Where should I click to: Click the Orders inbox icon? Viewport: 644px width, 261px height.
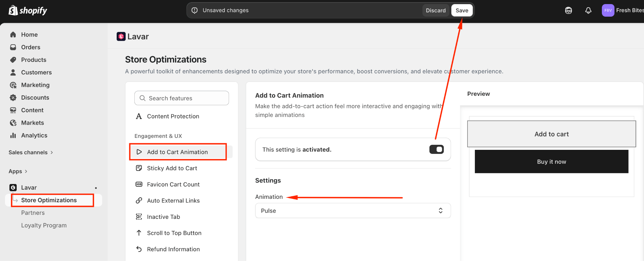click(x=13, y=47)
